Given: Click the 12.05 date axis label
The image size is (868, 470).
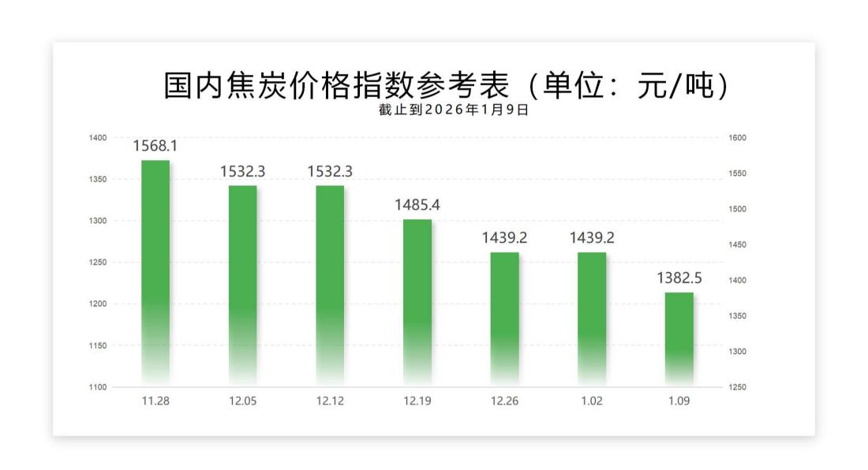Looking at the screenshot, I should [x=243, y=401].
